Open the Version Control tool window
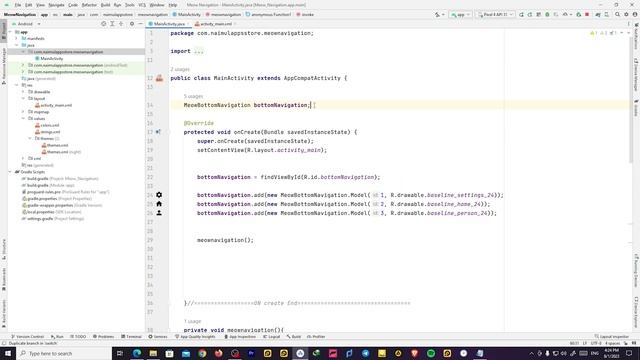 pyautogui.click(x=27, y=337)
